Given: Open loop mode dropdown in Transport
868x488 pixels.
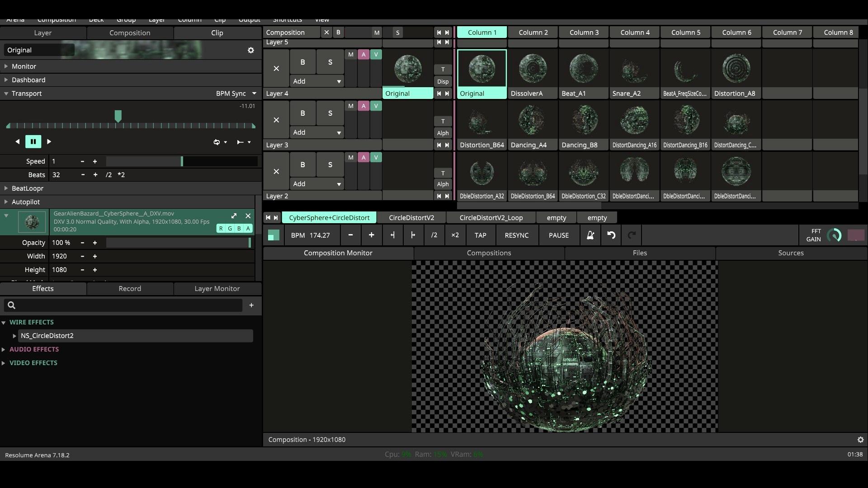Looking at the screenshot, I should [x=220, y=142].
